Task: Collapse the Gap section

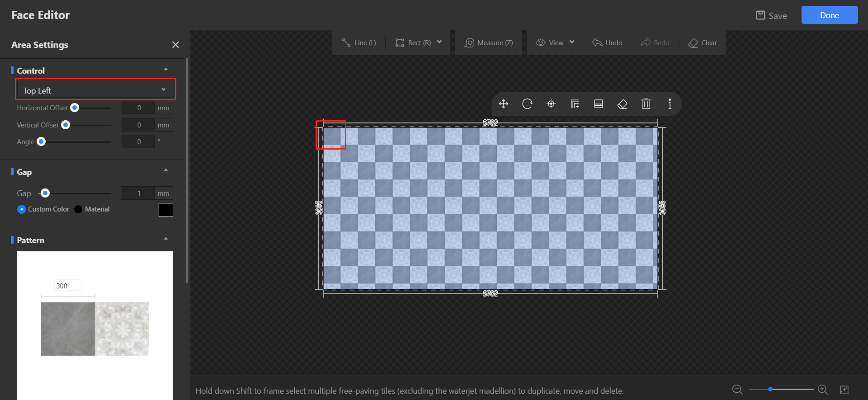Action: click(166, 171)
